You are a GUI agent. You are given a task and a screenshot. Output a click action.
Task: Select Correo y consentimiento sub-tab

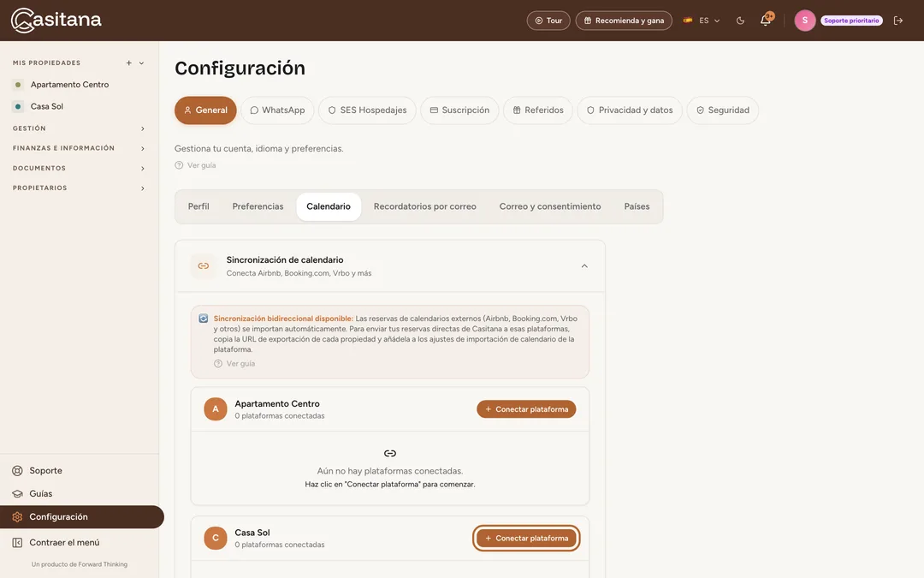[x=550, y=207]
